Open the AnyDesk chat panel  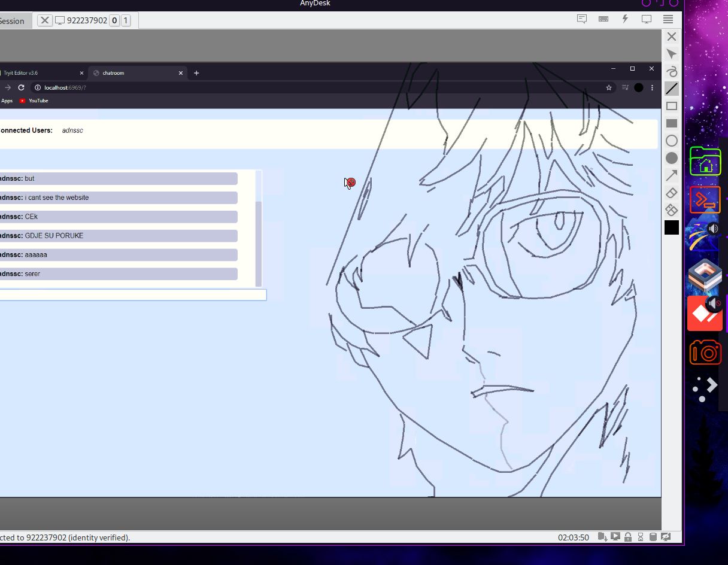pos(581,19)
